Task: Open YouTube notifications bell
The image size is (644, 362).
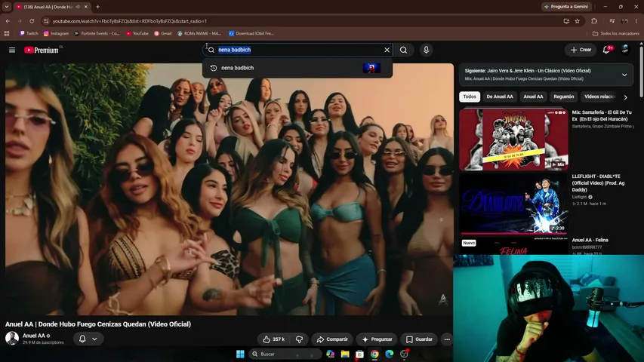Action: click(x=606, y=50)
